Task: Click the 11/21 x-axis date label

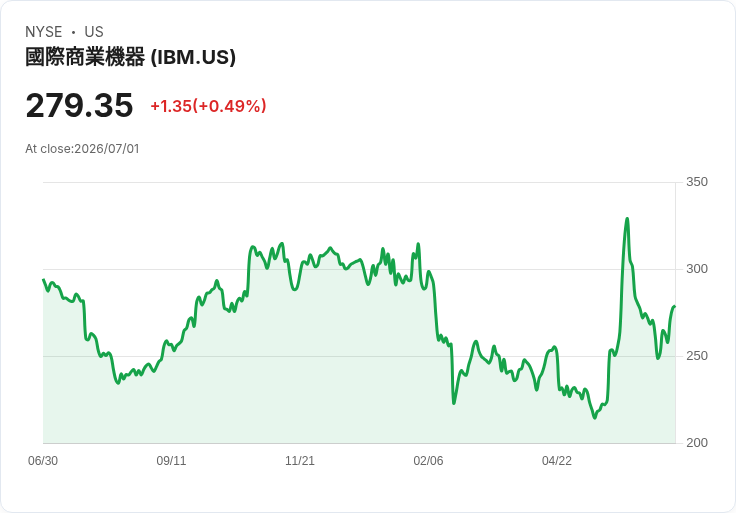Action: [x=300, y=461]
